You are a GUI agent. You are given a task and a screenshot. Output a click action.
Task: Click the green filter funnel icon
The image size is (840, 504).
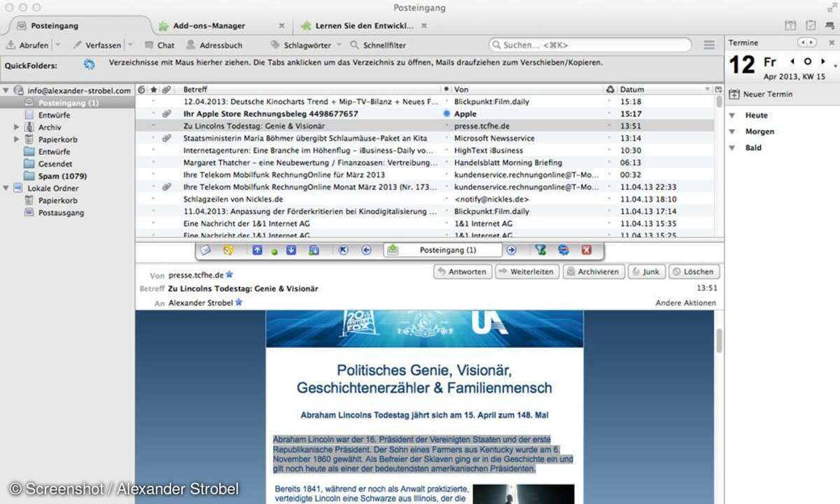[x=540, y=250]
